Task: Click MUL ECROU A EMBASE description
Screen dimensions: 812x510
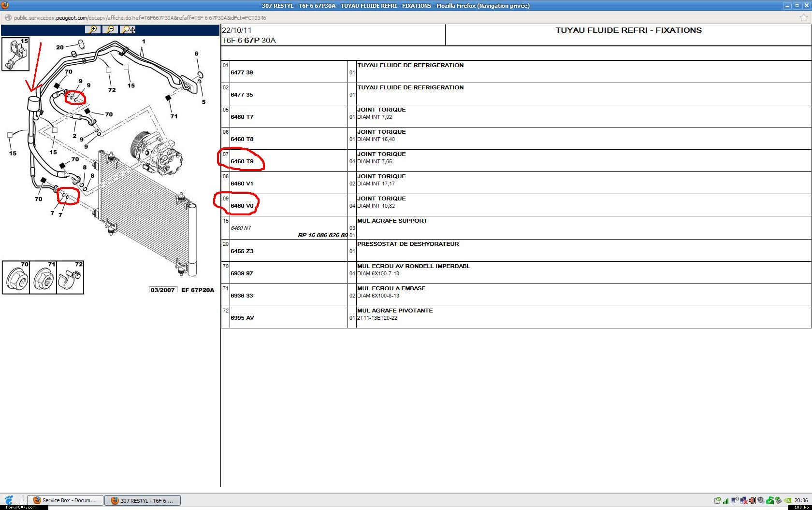Action: click(391, 288)
